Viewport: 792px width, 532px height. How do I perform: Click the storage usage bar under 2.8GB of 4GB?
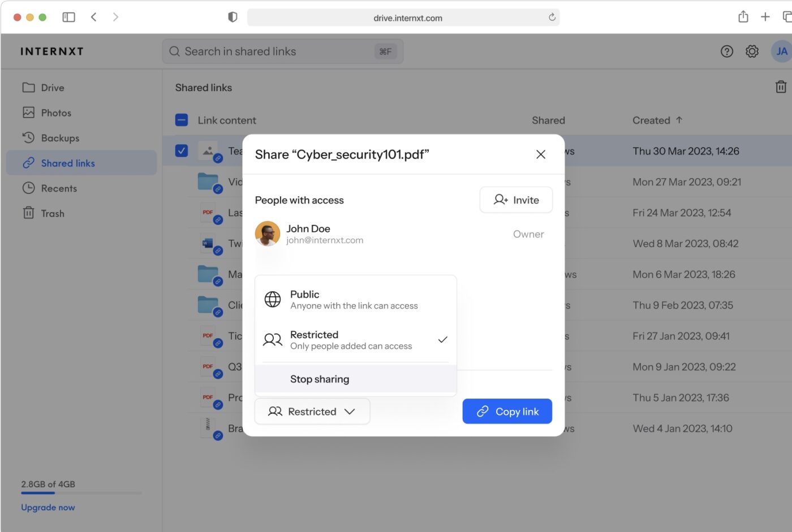tap(81, 493)
